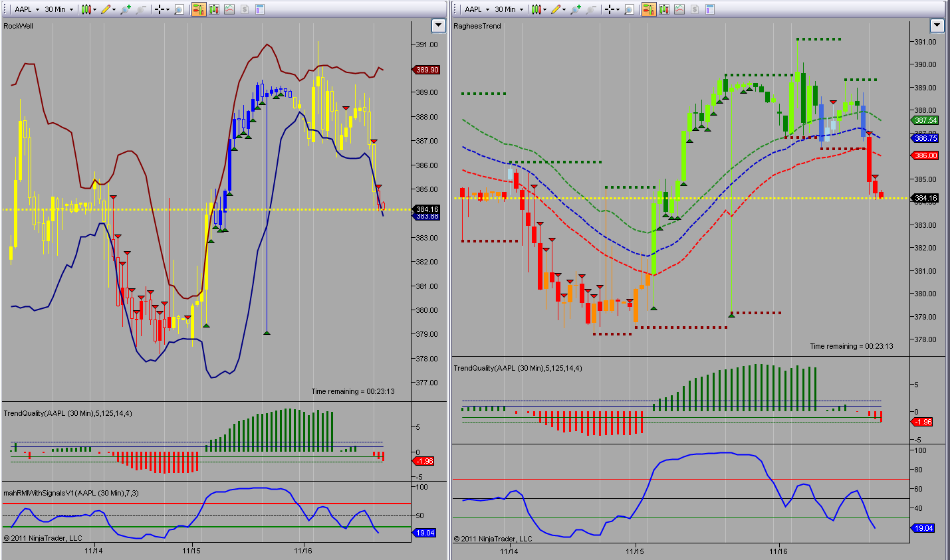Click Time remaining text in RockWell chart
This screenshot has height=560, width=950.
point(353,391)
